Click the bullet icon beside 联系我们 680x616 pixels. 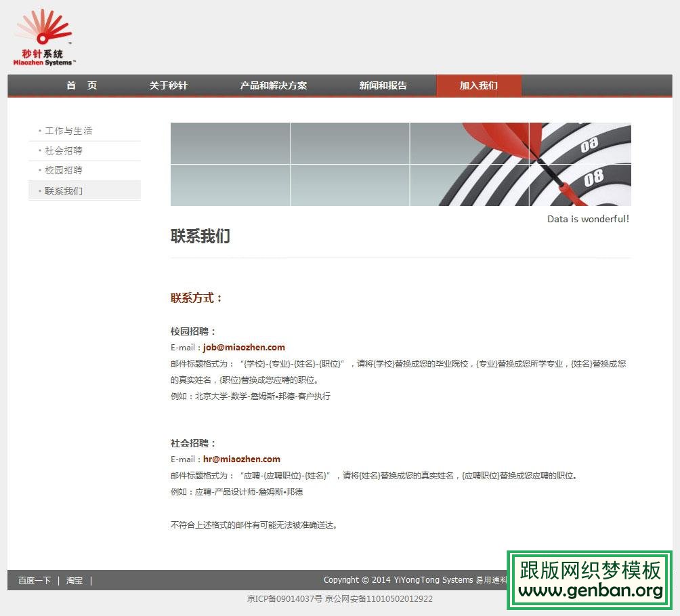(39, 190)
